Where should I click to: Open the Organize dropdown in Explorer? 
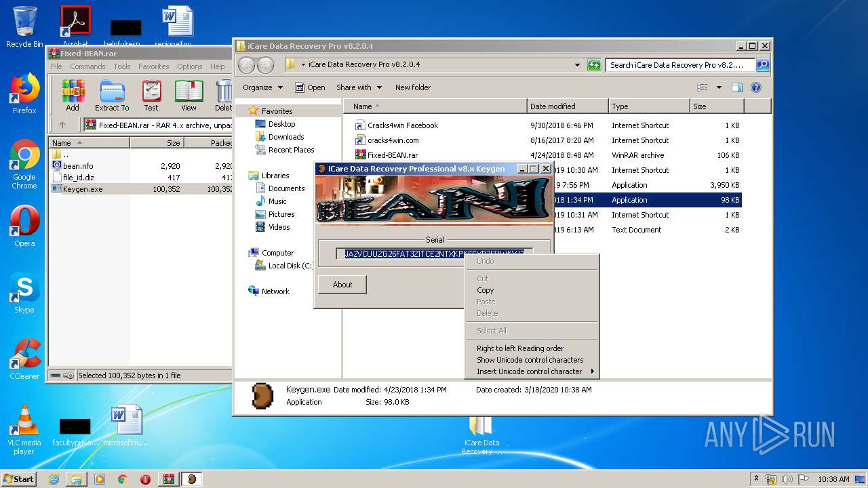pyautogui.click(x=262, y=87)
